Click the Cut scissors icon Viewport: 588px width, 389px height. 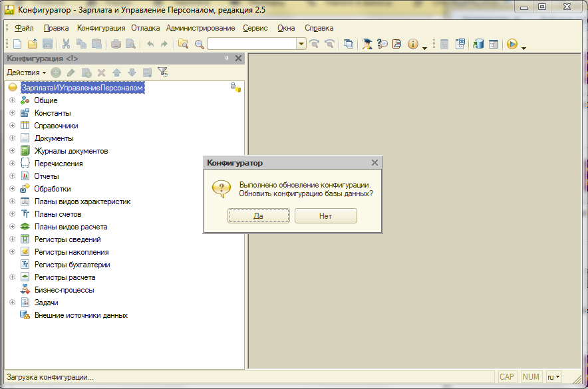pyautogui.click(x=66, y=44)
